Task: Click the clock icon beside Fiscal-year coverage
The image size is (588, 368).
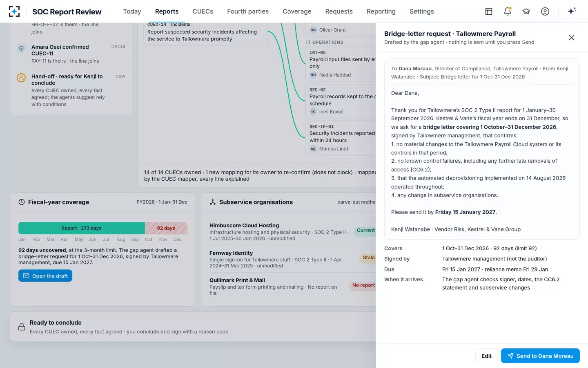Action: click(22, 202)
